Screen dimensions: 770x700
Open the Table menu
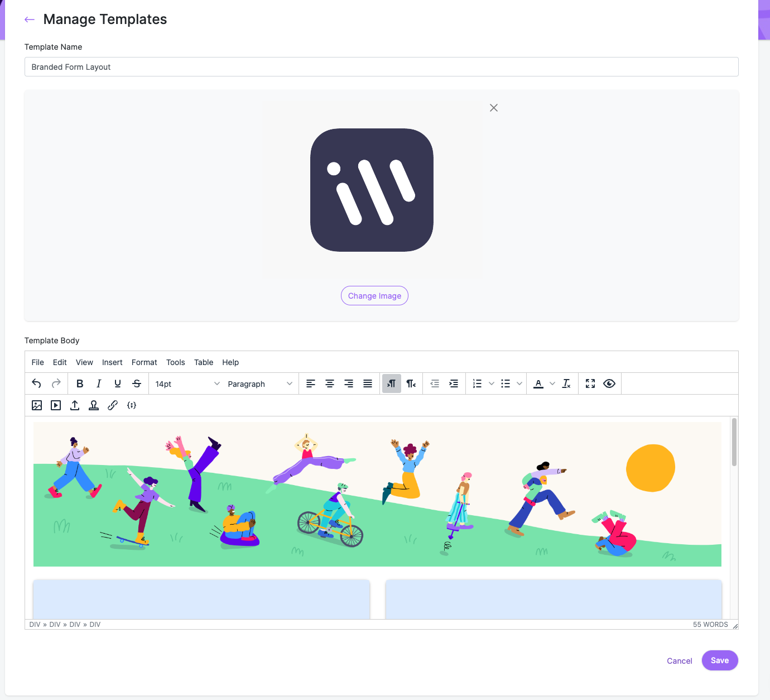click(204, 362)
